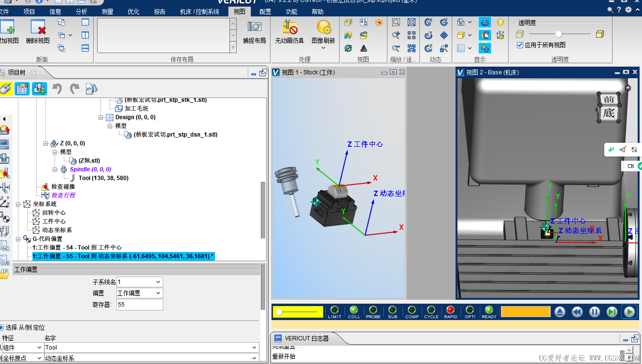Screen dimensions: 642x364
Task: Click the step forward simulation button
Action: tap(612, 312)
